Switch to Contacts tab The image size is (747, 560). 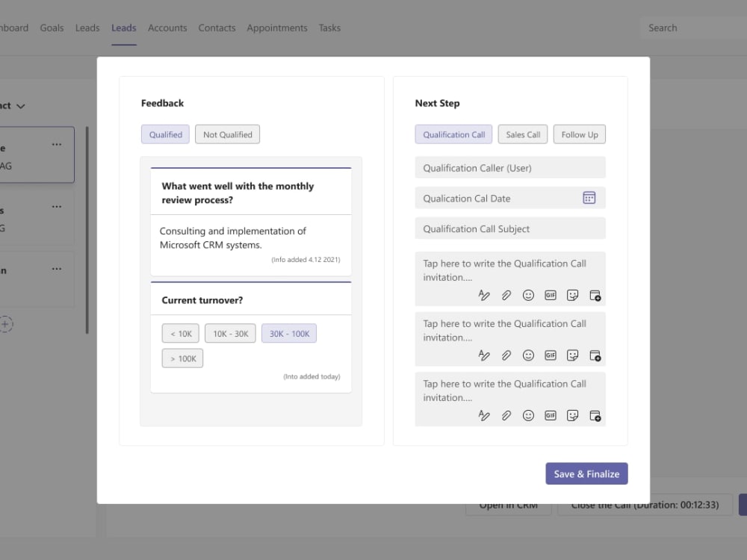click(217, 28)
